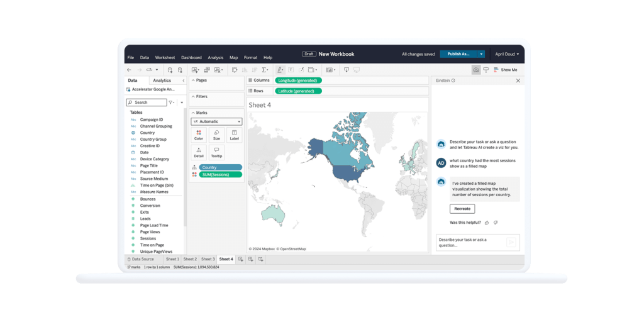Open the Format menu
Image resolution: width=644 pixels, height=322 pixels.
250,58
